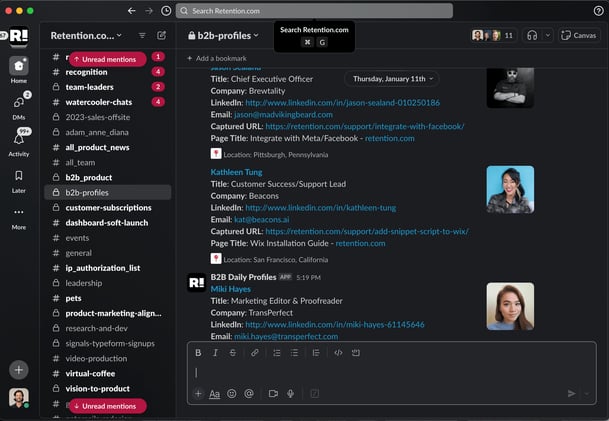The image size is (609, 421).
Task: Record an audio clip with the microphone
Action: click(x=290, y=394)
